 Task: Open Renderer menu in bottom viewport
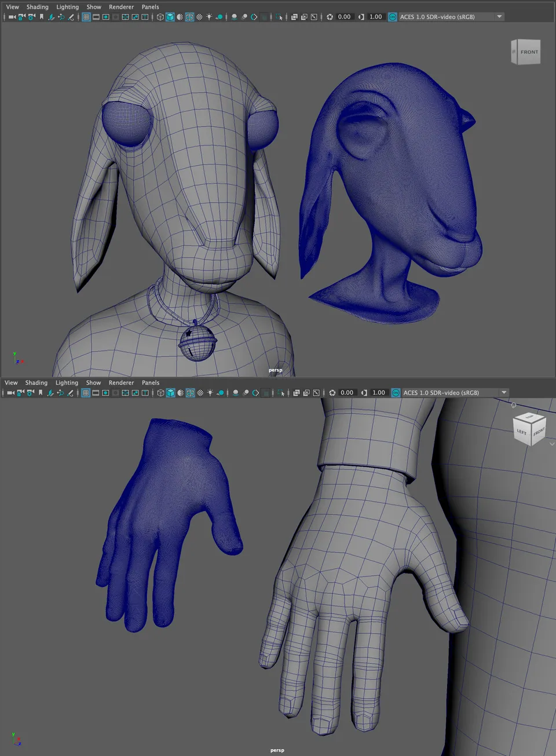[x=122, y=383]
